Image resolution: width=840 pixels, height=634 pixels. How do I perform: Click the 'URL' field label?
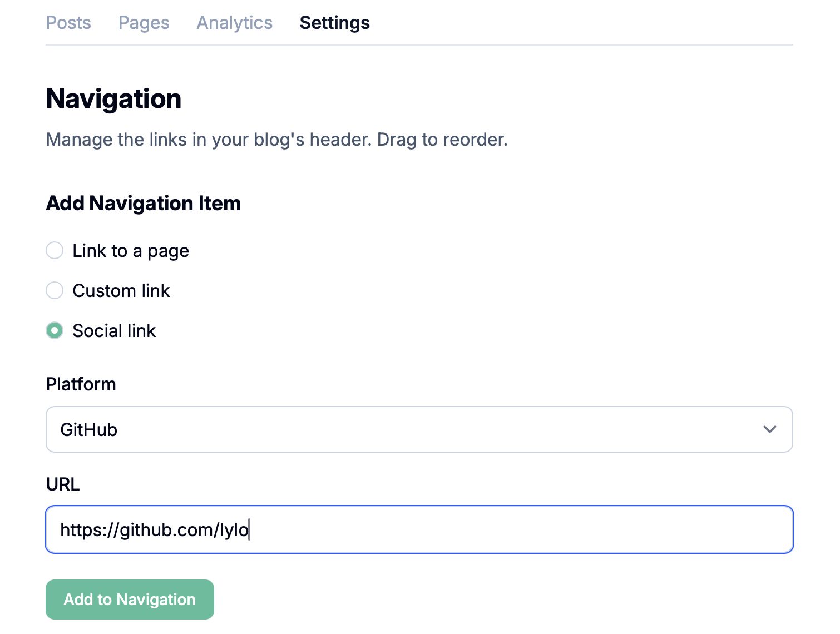coord(63,484)
